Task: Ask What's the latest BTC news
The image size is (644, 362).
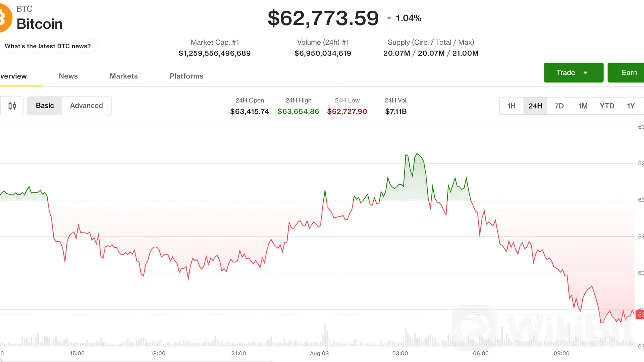Action: coord(48,46)
